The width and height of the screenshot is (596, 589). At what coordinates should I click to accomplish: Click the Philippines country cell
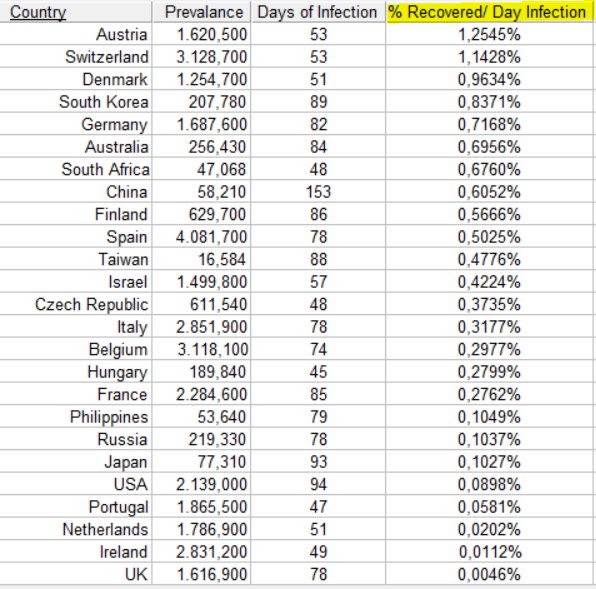109,417
